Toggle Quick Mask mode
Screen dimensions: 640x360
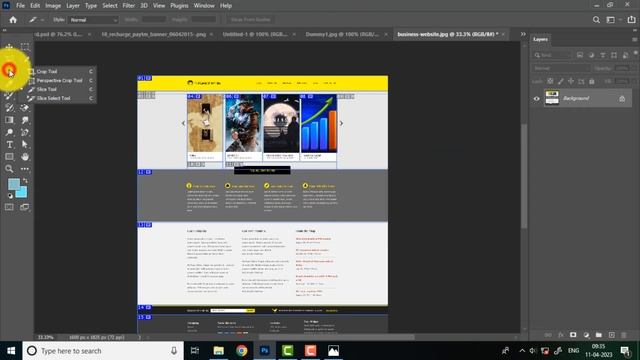pyautogui.click(x=9, y=207)
